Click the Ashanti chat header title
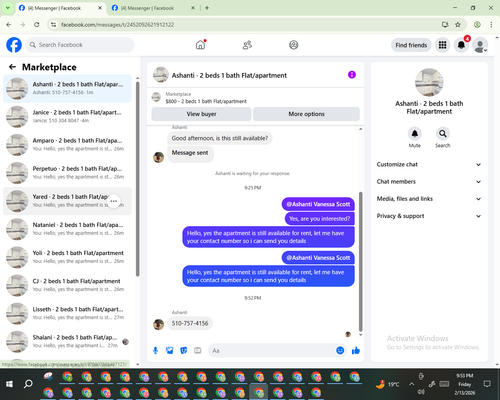Screen dimensions: 500x400 click(x=229, y=76)
